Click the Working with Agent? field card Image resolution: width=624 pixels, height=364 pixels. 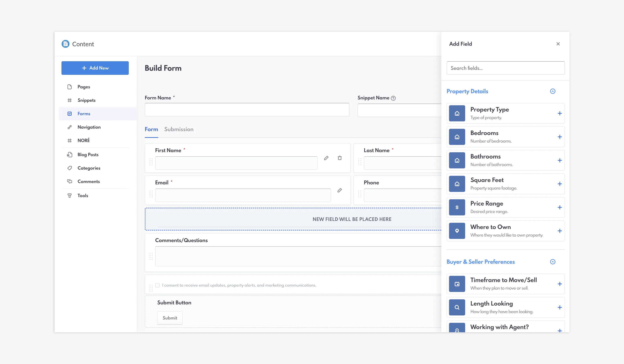pyautogui.click(x=505, y=327)
